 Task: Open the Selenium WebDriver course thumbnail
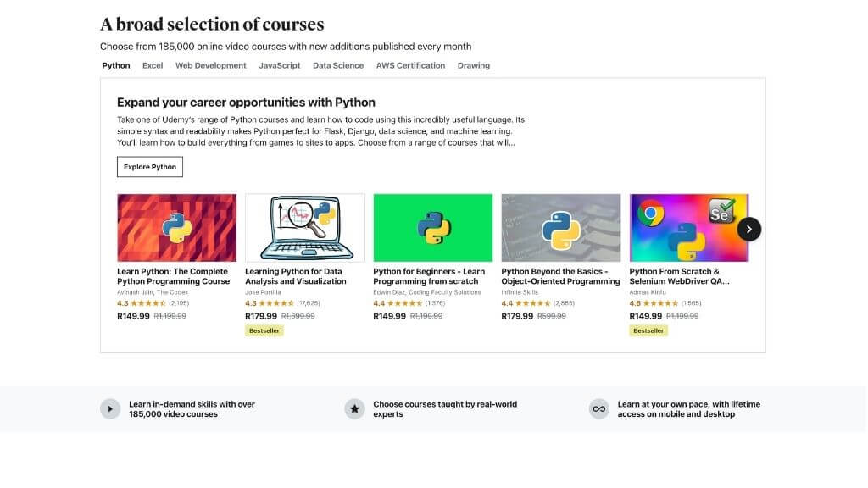click(x=688, y=228)
